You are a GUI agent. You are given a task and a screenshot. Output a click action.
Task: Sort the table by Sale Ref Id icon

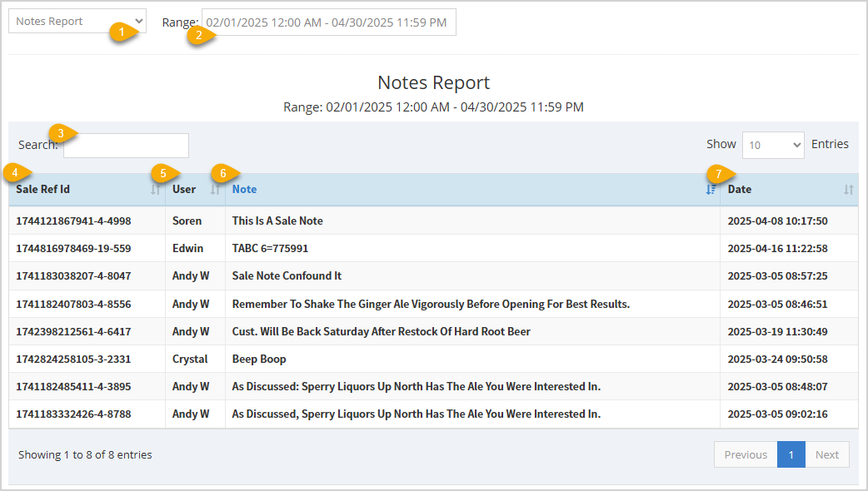[x=155, y=190]
